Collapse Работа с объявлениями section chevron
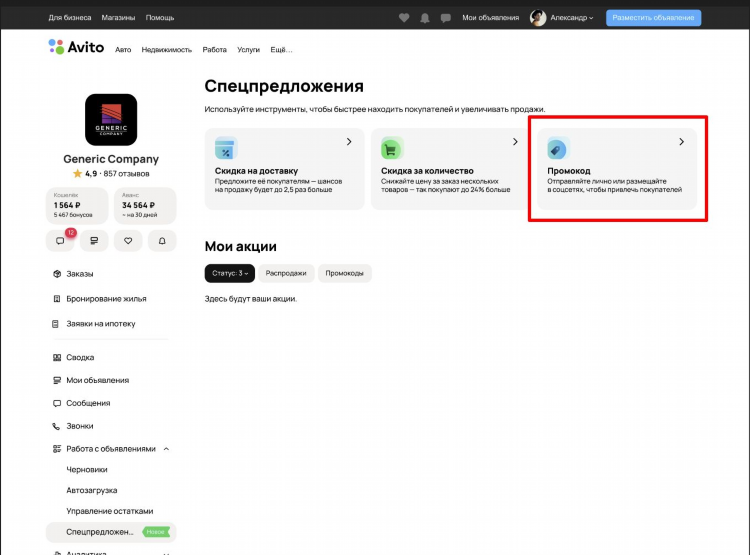Screen dimensions: 750x555 pyautogui.click(x=166, y=449)
